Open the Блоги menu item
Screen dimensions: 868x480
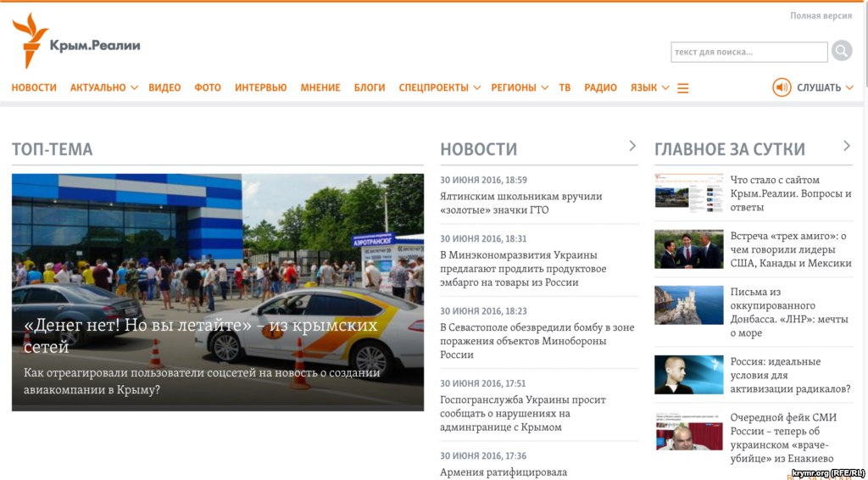coord(370,87)
